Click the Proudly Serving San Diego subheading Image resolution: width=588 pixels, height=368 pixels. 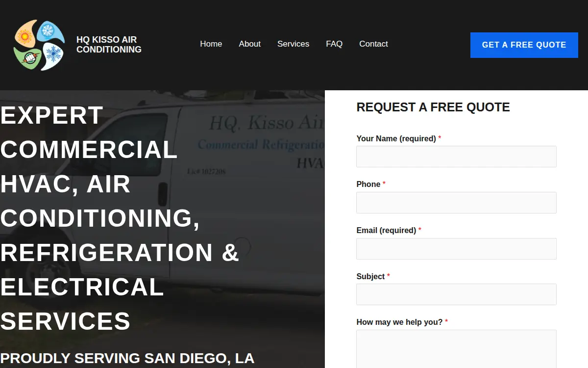pyautogui.click(x=127, y=358)
